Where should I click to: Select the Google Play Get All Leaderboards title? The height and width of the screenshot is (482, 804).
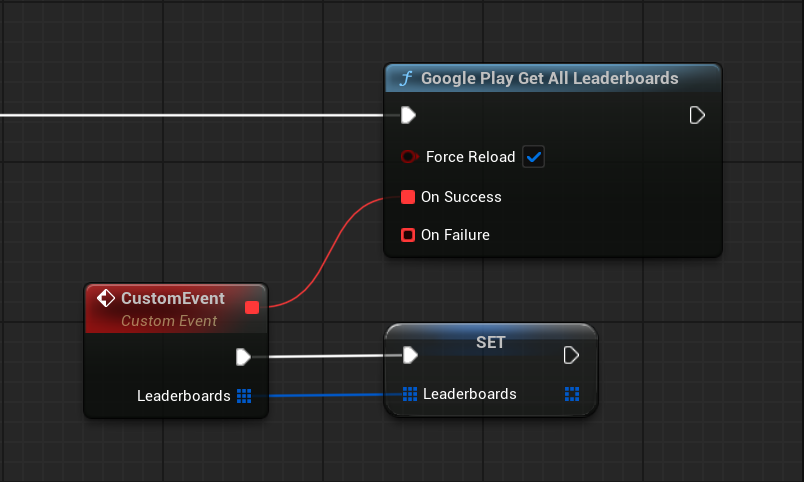pyautogui.click(x=549, y=78)
